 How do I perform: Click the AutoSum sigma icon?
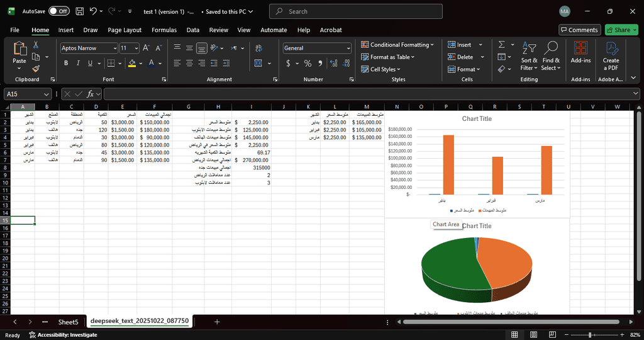501,45
